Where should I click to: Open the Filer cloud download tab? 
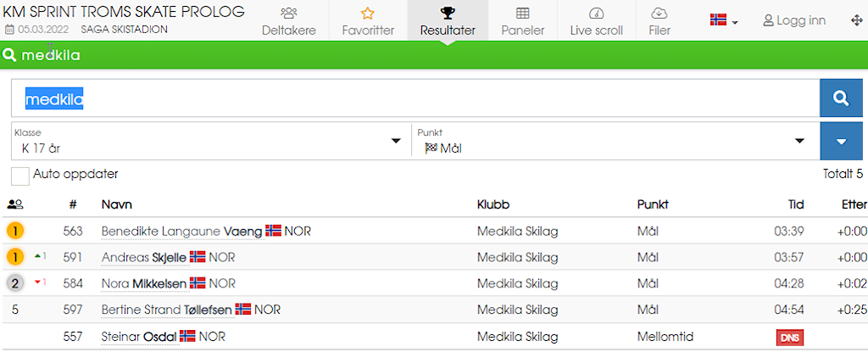[659, 21]
